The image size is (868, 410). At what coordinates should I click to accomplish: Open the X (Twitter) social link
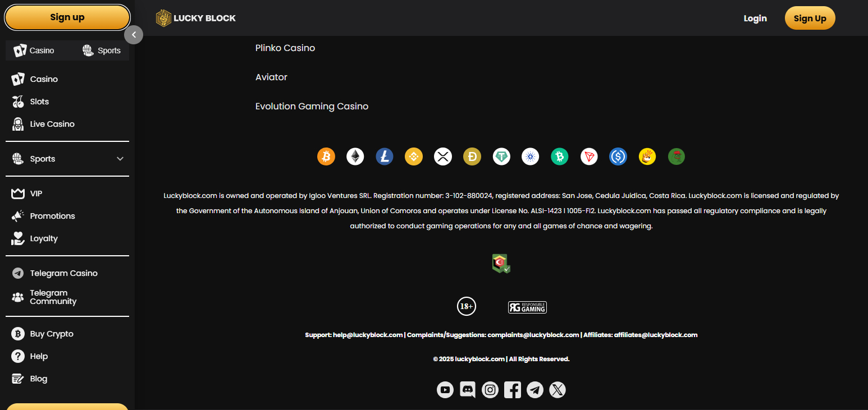(558, 390)
